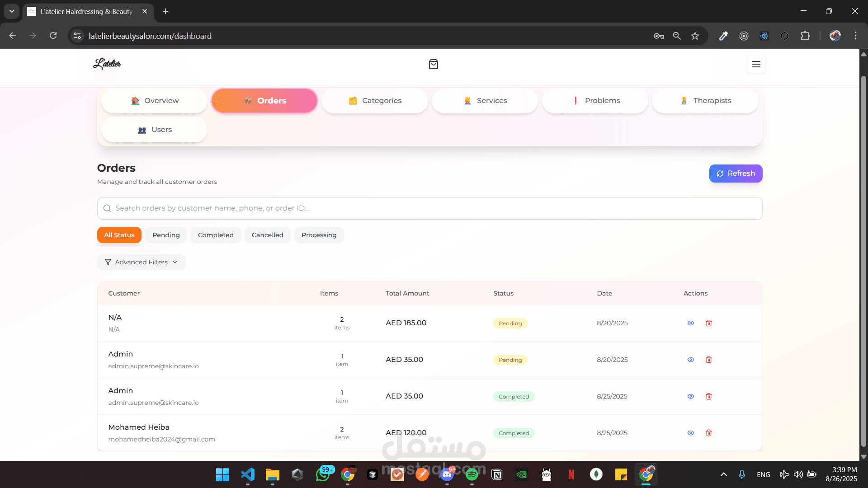The image size is (868, 488).
Task: Select the Pending status filter
Action: point(166,235)
